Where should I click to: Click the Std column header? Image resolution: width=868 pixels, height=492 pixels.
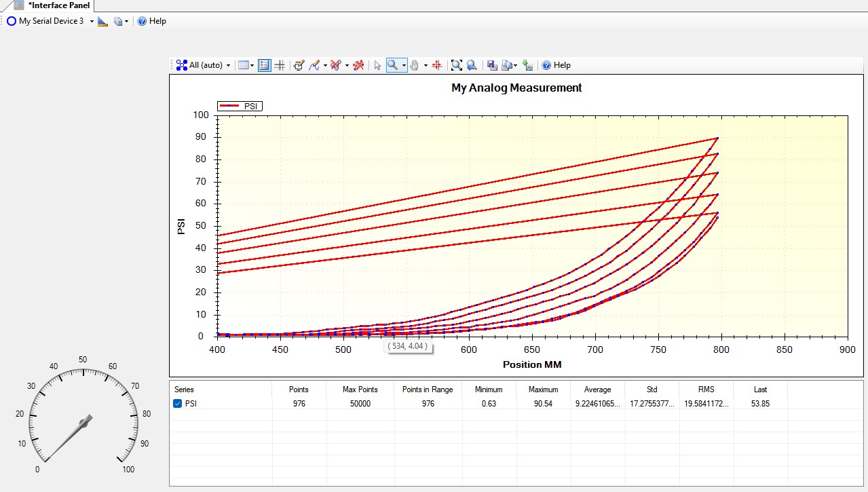(652, 390)
